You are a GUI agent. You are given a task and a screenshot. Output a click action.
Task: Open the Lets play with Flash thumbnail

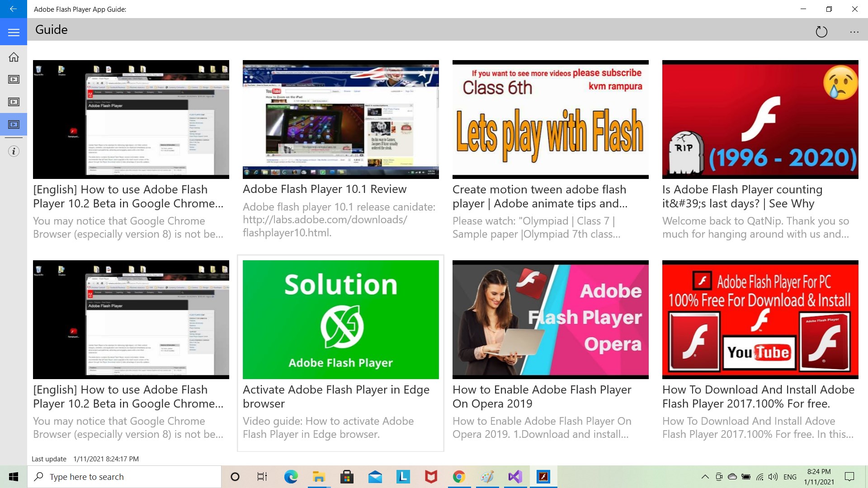[550, 119]
